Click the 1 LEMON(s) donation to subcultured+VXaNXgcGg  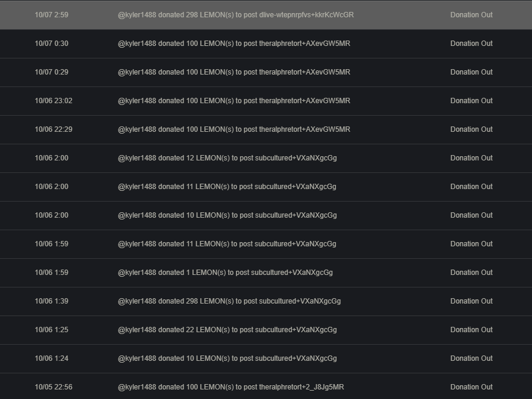pyautogui.click(x=225, y=273)
